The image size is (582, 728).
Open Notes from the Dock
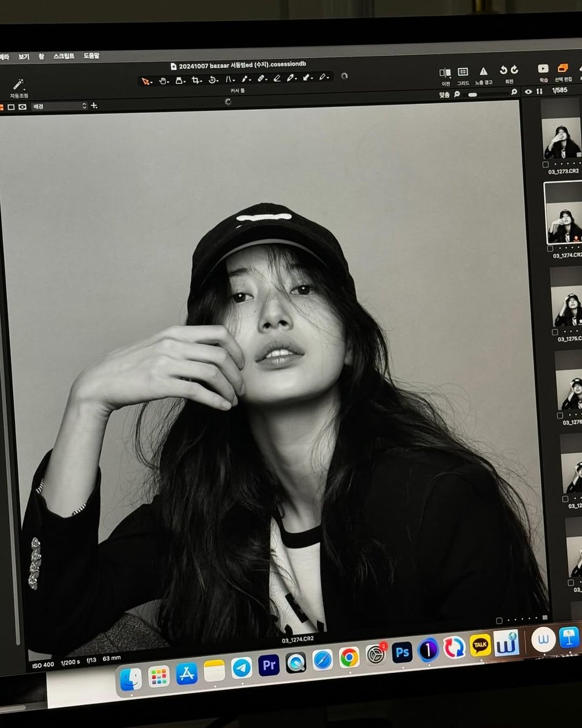point(214,670)
